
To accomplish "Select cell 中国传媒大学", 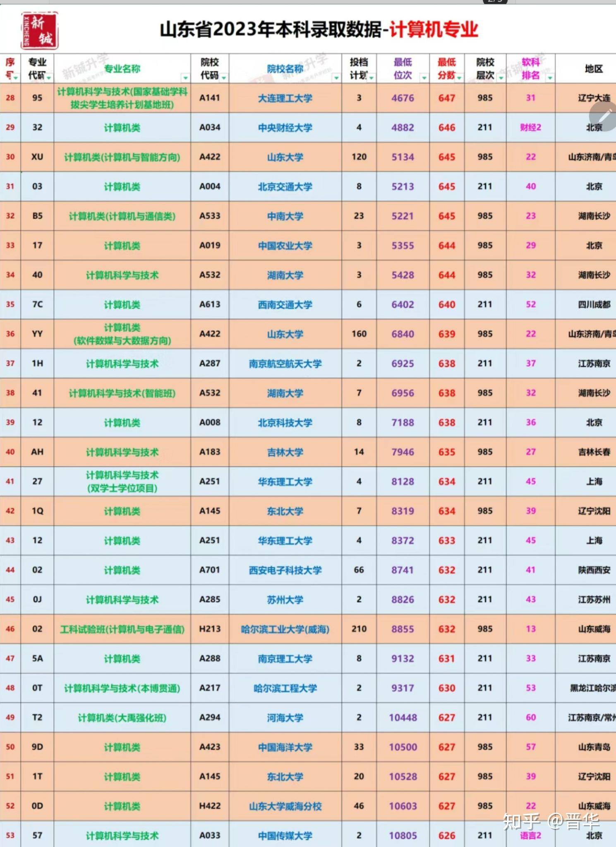I will (285, 836).
